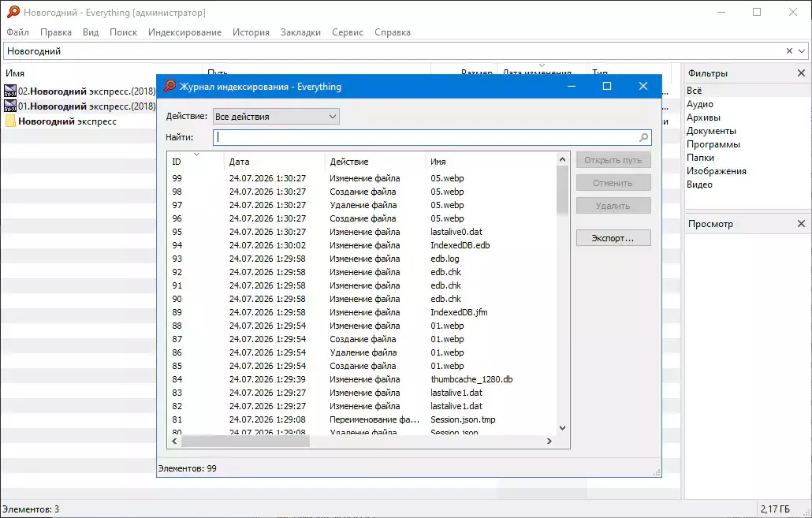Close the Журнал индексирования dialog
This screenshot has height=518, width=812.
tap(643, 86)
